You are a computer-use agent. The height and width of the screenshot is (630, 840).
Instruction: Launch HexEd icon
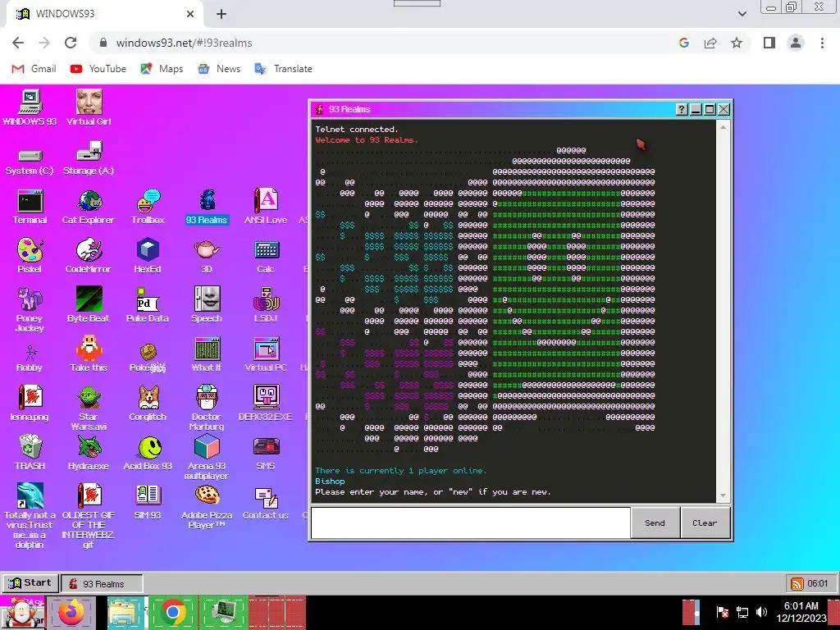[x=148, y=256]
